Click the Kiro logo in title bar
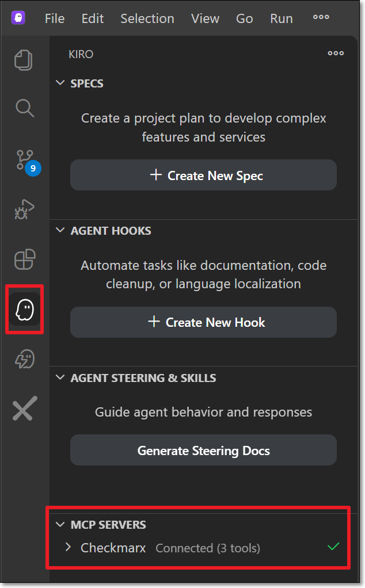 [x=18, y=18]
